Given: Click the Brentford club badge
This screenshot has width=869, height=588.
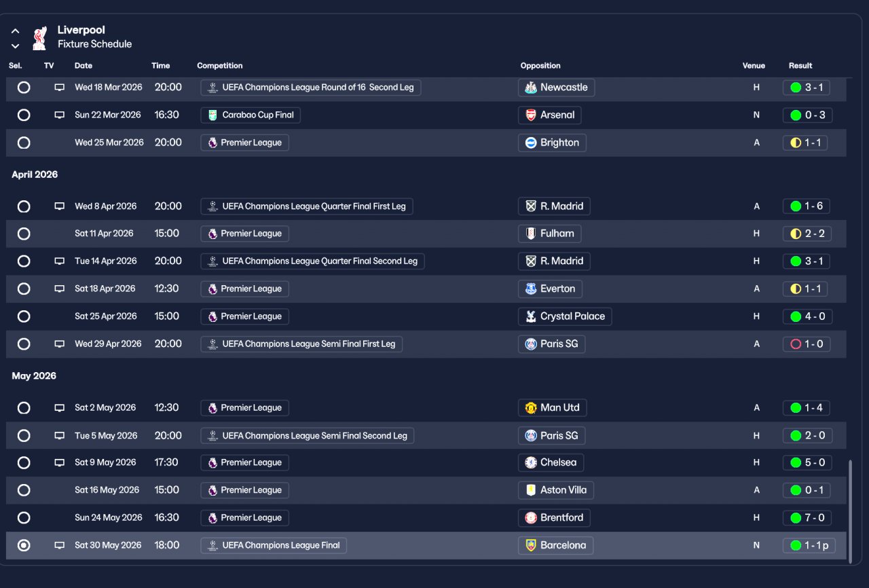Looking at the screenshot, I should click(531, 518).
